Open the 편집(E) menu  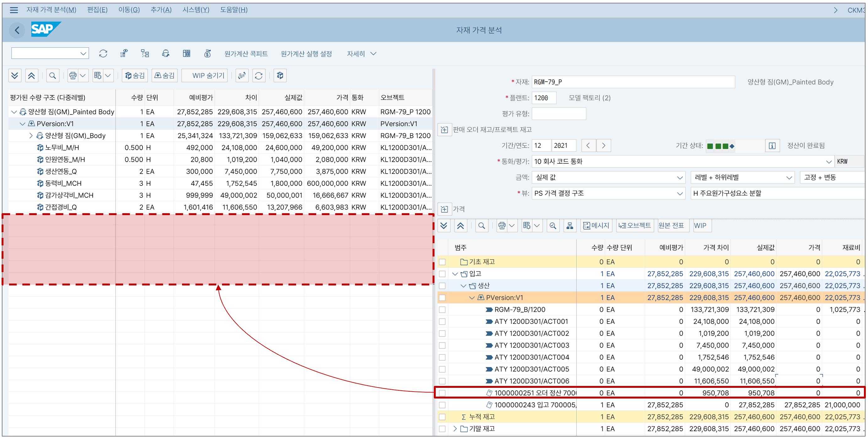[x=97, y=10]
